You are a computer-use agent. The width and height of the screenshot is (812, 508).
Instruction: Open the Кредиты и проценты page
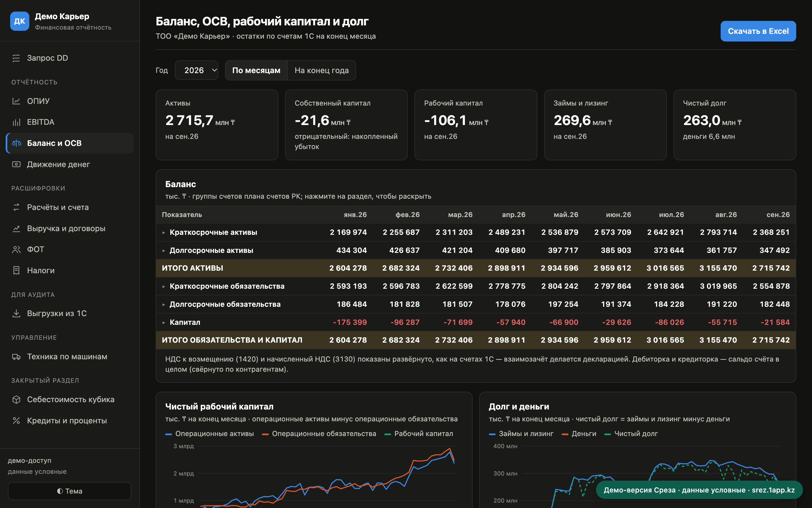coord(70,421)
